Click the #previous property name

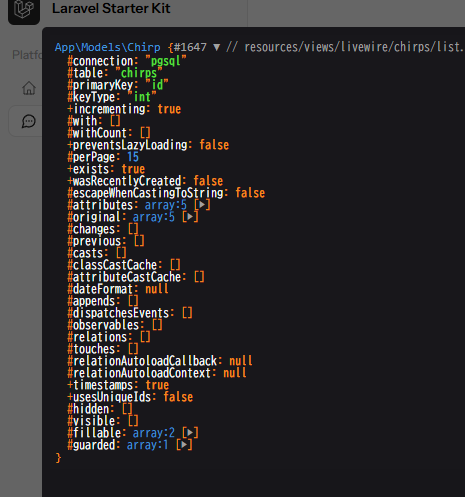94,241
